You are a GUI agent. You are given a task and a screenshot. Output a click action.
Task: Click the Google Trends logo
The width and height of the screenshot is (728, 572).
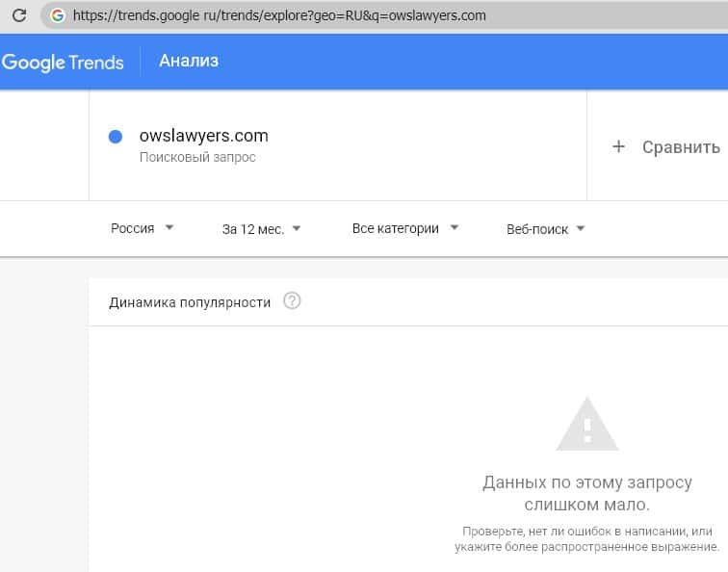[x=63, y=63]
